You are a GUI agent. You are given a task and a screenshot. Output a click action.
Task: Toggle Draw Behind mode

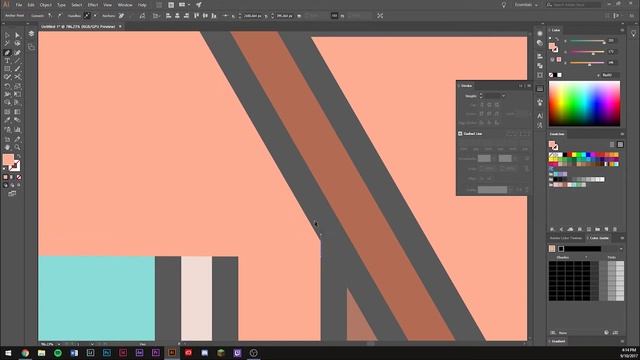click(x=12, y=185)
